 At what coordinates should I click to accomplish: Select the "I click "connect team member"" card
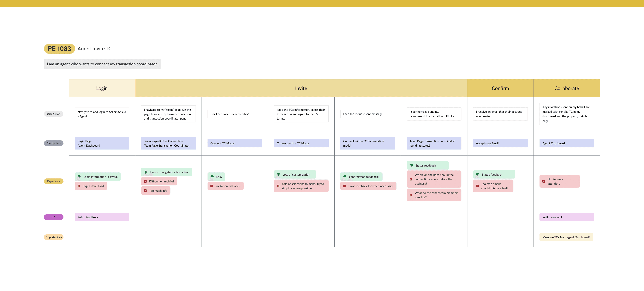[x=235, y=114]
